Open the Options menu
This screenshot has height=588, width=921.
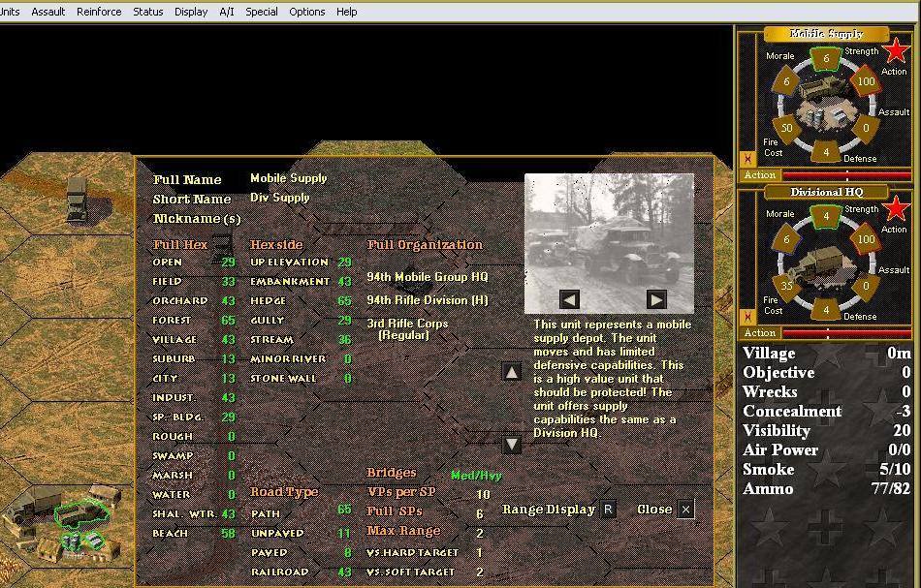[306, 12]
